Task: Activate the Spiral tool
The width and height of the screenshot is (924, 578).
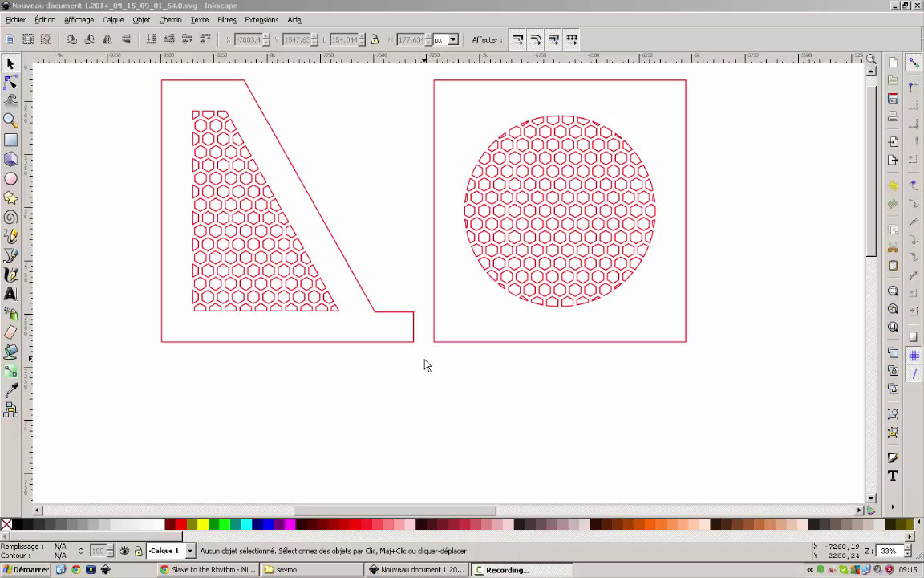Action: 10,218
